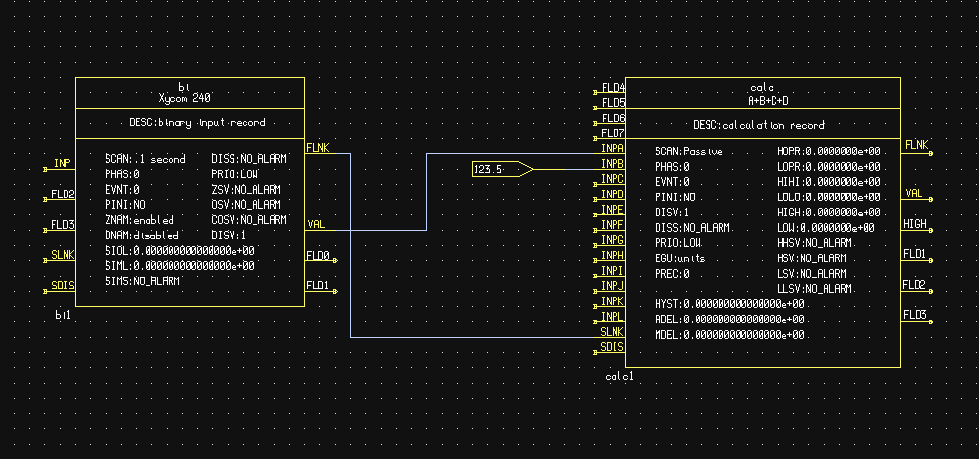
Task: Select the SDIS port on the bi record
Action: point(62,285)
